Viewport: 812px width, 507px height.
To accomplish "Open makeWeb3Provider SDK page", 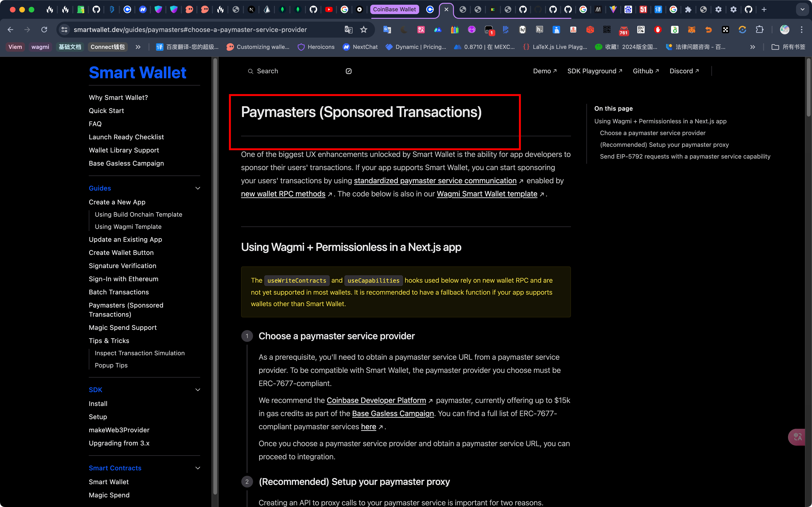I will tap(119, 430).
